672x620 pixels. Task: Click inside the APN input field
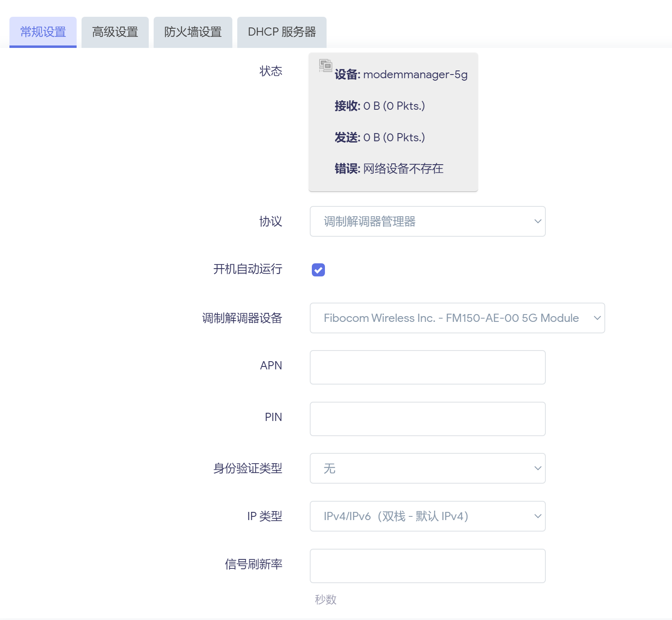(x=427, y=367)
